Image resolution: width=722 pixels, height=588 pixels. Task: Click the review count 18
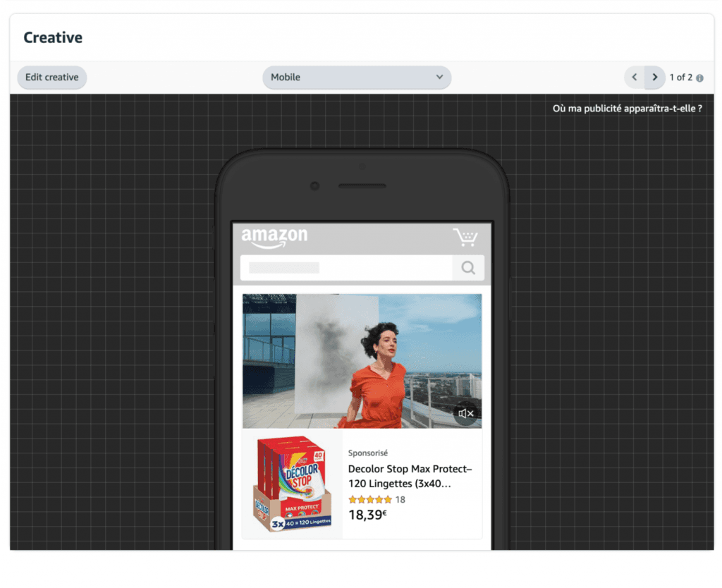(x=400, y=500)
